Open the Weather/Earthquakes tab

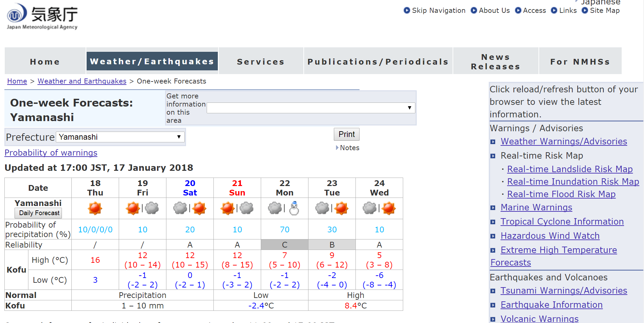152,61
